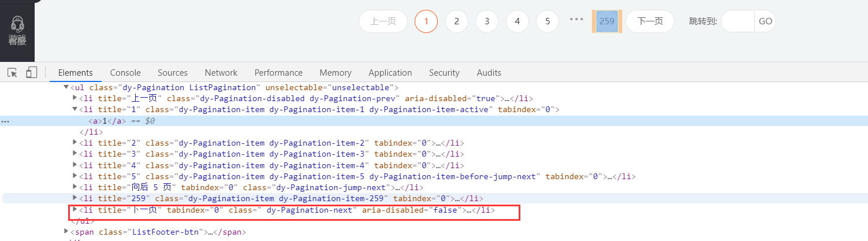The image size is (868, 241).
Task: Click the pagination jump-next ellipsis dots
Action: [x=576, y=19]
